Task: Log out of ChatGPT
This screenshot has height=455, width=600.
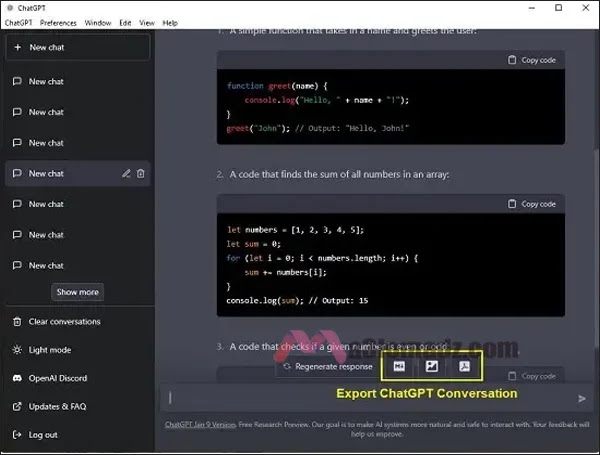Action: point(35,435)
